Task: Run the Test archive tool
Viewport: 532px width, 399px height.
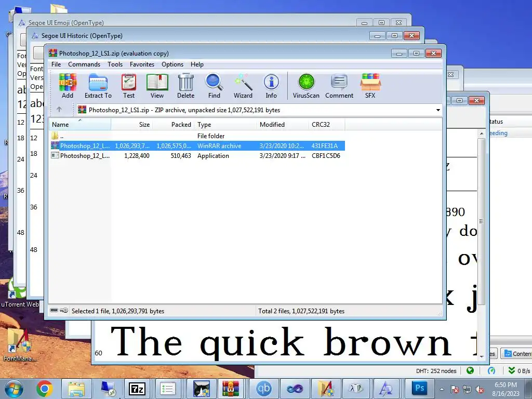Action: [x=129, y=86]
